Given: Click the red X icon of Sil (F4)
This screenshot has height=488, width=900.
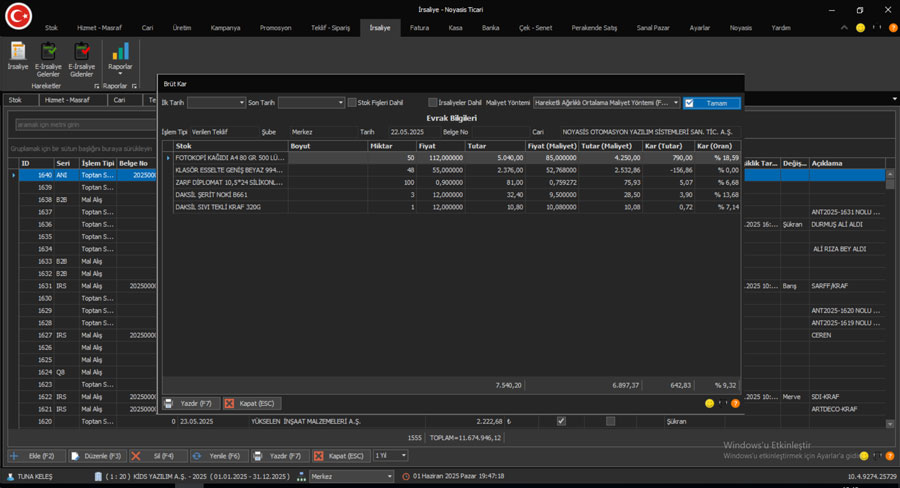Looking at the screenshot, I should point(135,456).
